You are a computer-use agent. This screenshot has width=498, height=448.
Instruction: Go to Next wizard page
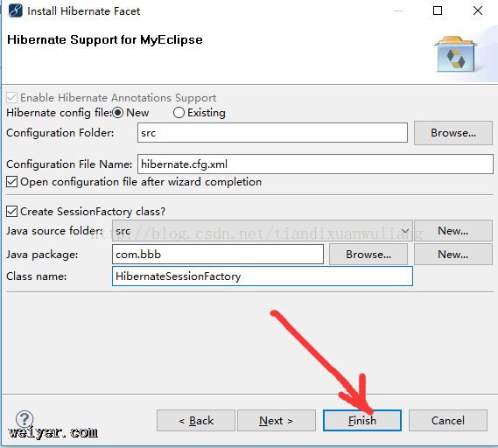click(x=277, y=420)
